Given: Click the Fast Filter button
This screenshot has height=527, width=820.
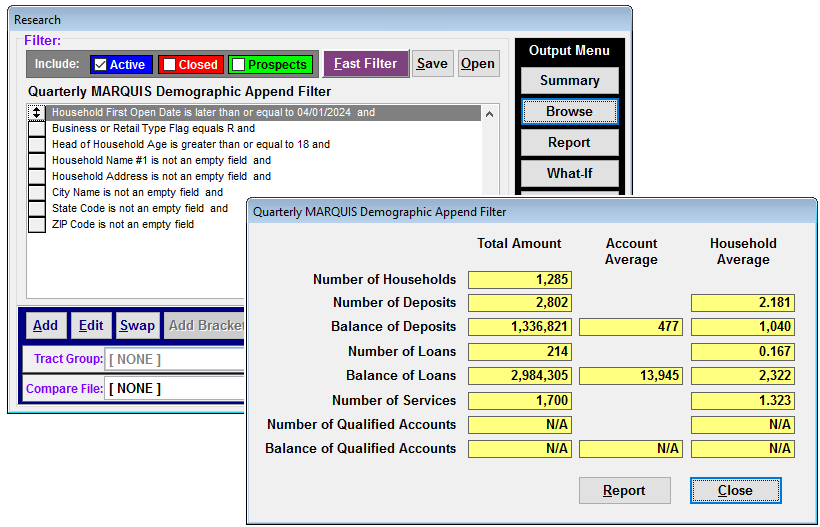Looking at the screenshot, I should pyautogui.click(x=366, y=64).
